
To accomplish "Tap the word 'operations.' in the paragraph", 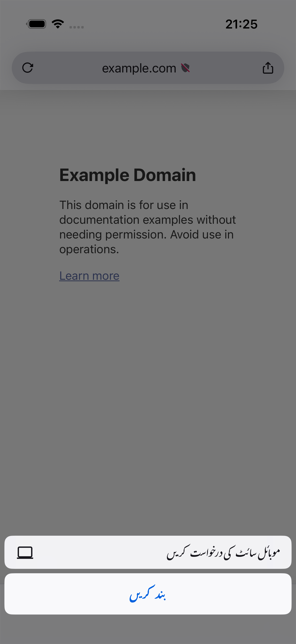I will 89,249.
